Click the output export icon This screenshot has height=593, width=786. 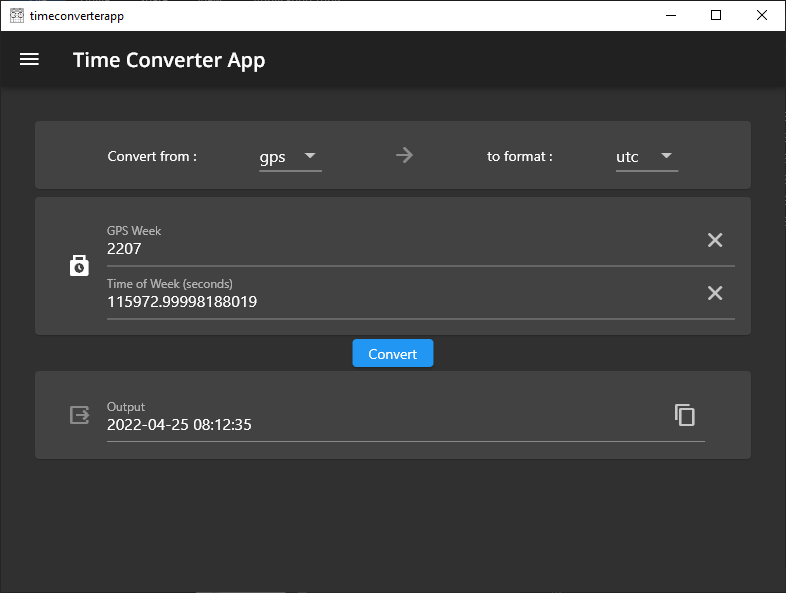[80, 415]
